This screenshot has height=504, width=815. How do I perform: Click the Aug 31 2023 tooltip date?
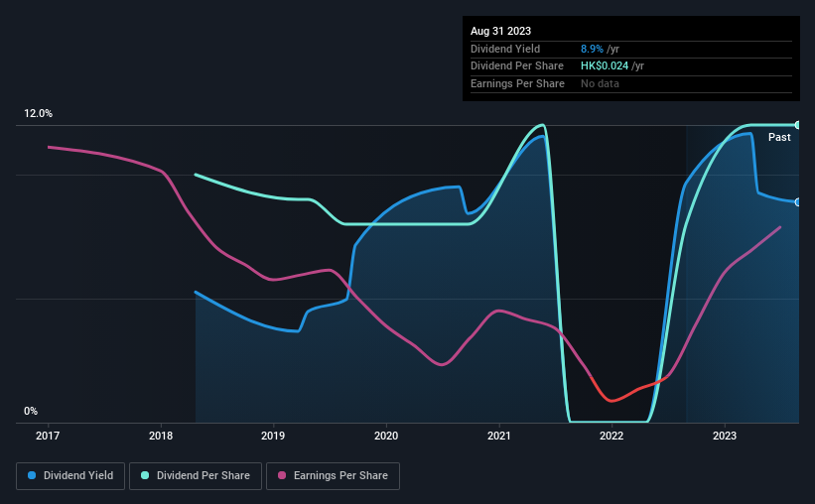pyautogui.click(x=500, y=31)
